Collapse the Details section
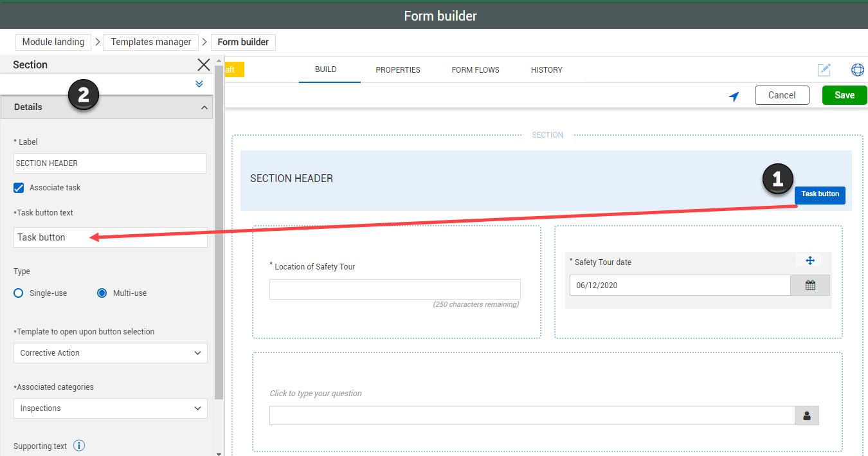 click(204, 107)
